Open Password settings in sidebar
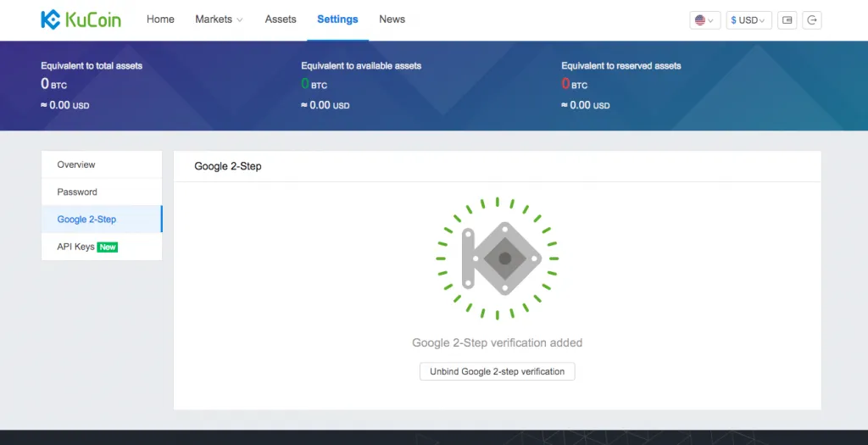Viewport: 868px width, 445px height. tap(102, 192)
